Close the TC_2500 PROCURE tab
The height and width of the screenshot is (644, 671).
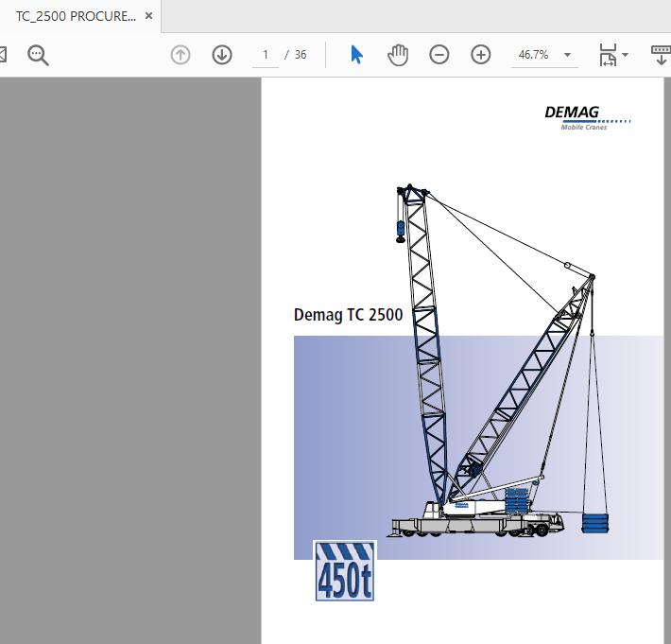point(148,16)
